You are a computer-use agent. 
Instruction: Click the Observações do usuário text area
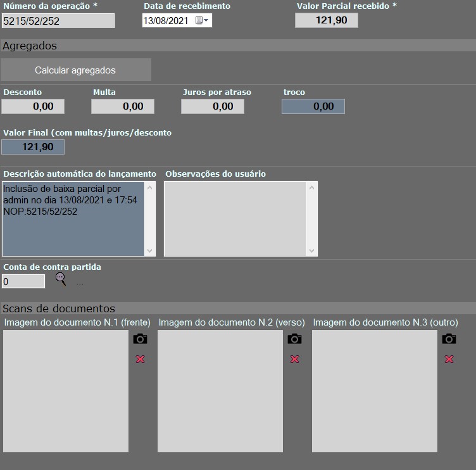[235, 219]
